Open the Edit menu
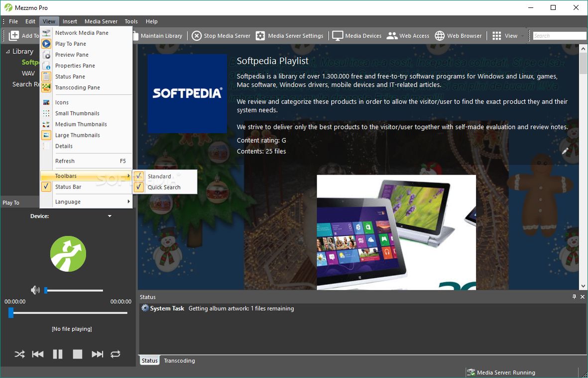 (x=30, y=21)
